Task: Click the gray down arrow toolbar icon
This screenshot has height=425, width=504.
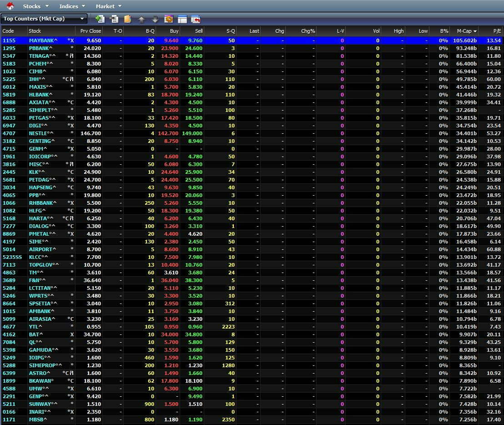Action: point(155,19)
